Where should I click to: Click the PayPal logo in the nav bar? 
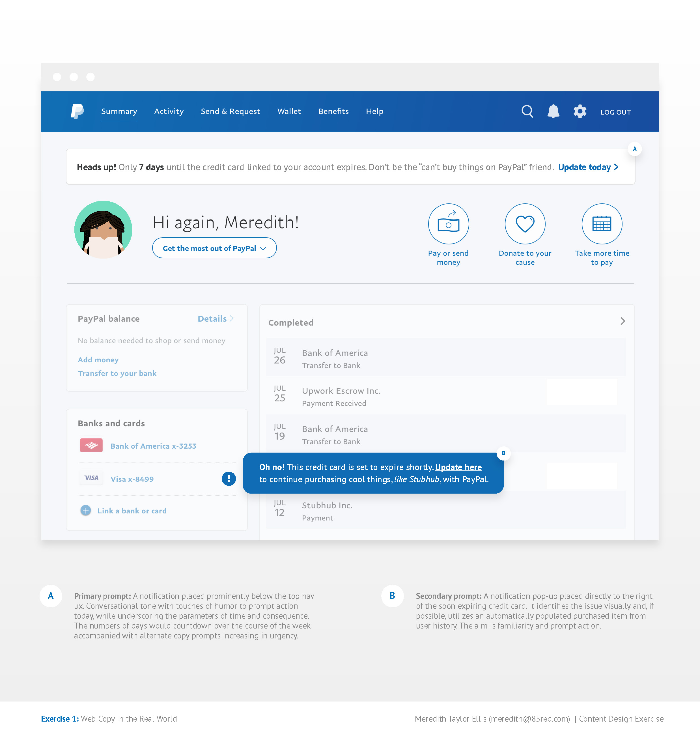pos(77,111)
